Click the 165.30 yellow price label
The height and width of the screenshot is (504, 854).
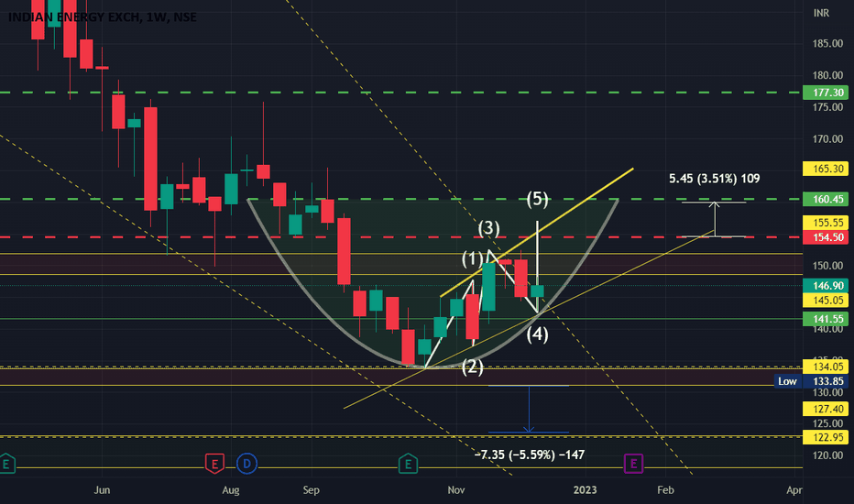click(825, 169)
